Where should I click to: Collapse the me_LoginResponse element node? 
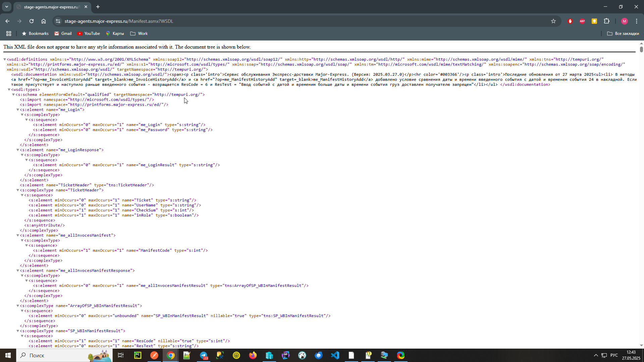[x=18, y=150]
